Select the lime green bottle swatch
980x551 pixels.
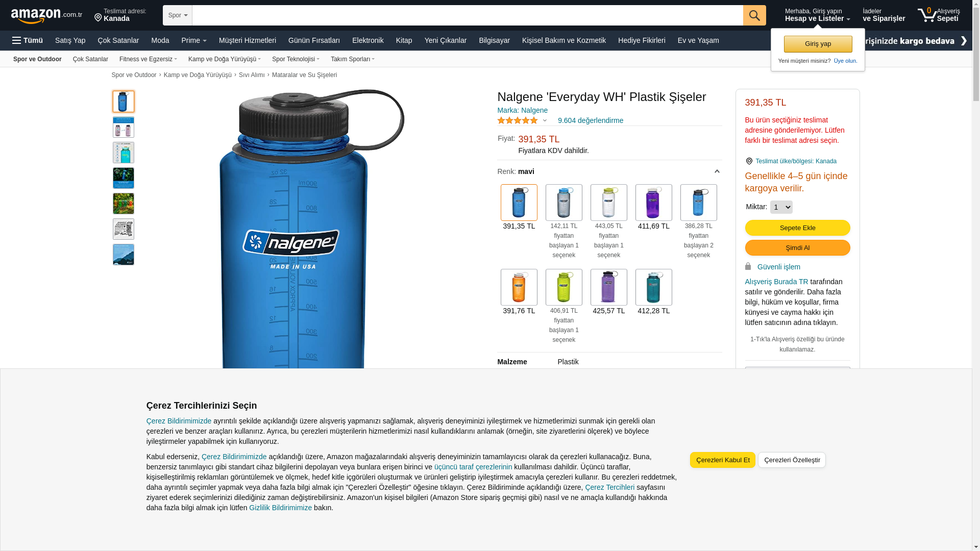(x=563, y=287)
